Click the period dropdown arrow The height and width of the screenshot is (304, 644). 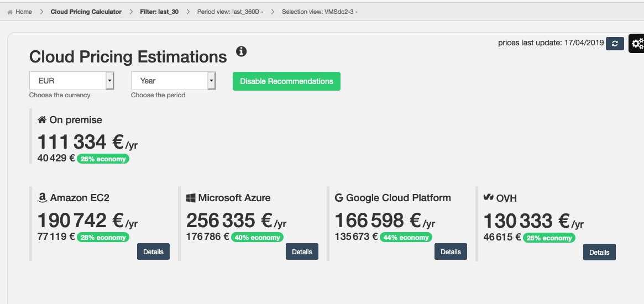pyautogui.click(x=212, y=81)
